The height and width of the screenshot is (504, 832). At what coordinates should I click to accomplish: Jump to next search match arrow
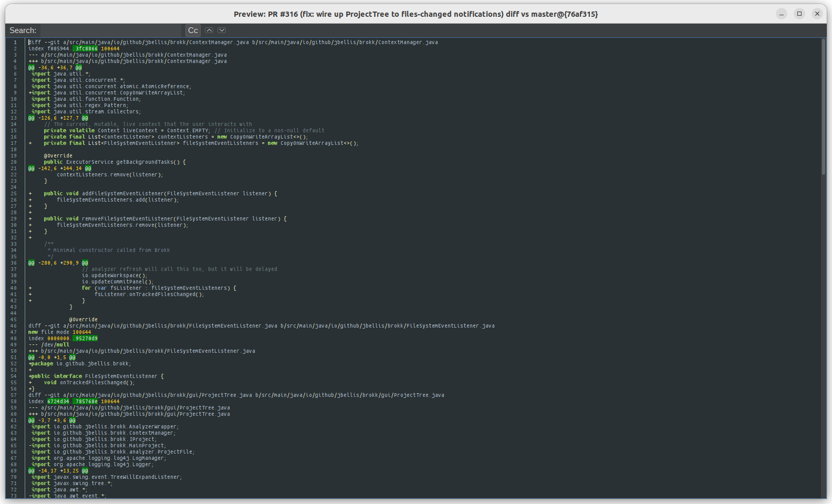click(x=222, y=30)
